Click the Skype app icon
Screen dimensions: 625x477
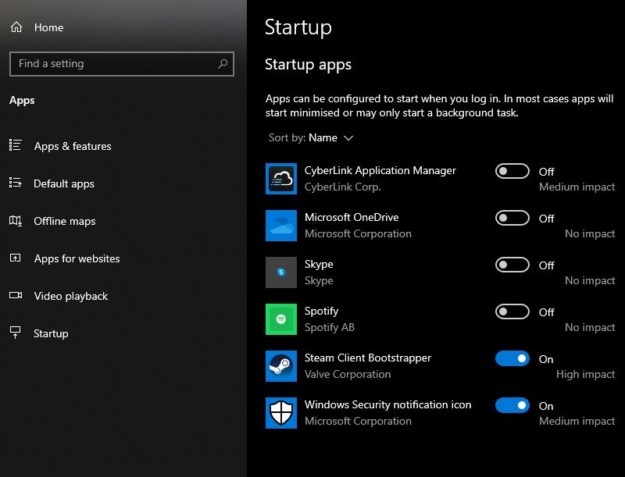(x=281, y=272)
